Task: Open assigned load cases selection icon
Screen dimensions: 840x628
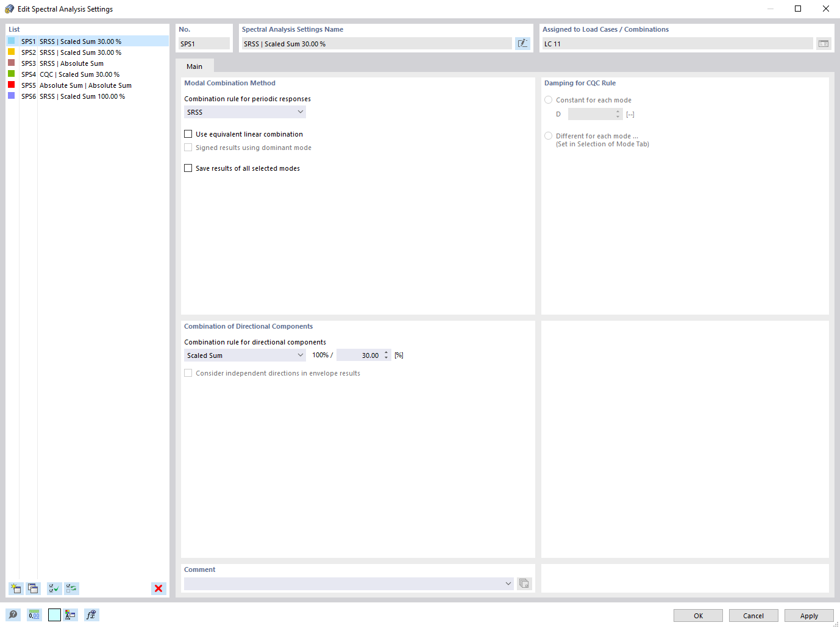Action: [824, 43]
